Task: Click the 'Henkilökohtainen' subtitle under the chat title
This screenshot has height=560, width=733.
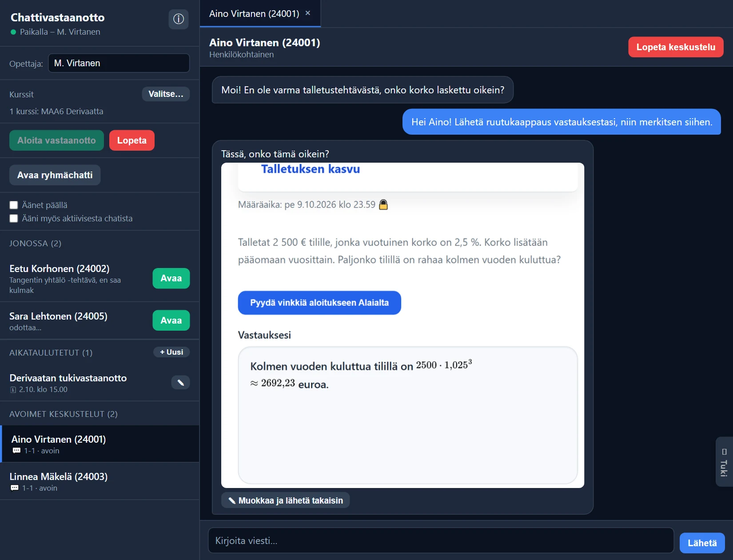Action: coord(242,54)
